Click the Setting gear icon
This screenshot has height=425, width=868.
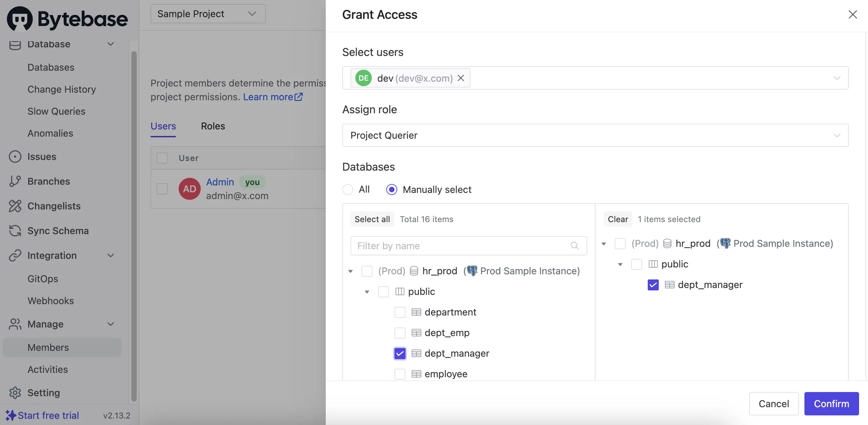[x=15, y=393]
